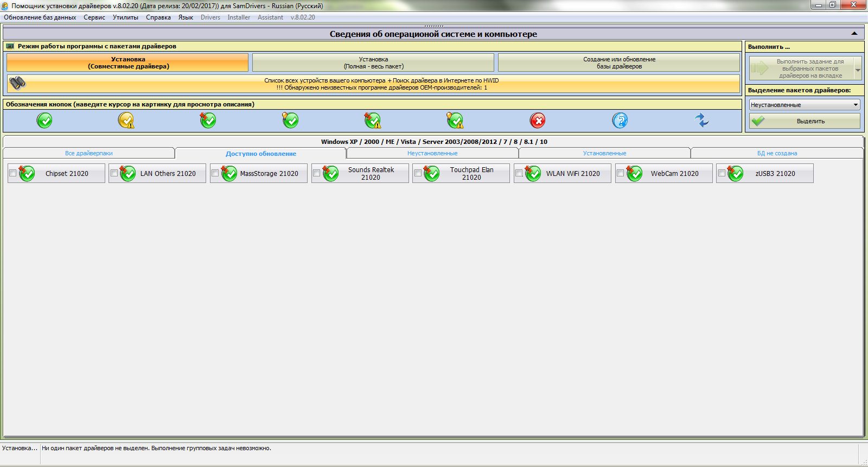Click the Touchpad Elan 21020 pack label
The width and height of the screenshot is (868, 467).
click(x=471, y=173)
